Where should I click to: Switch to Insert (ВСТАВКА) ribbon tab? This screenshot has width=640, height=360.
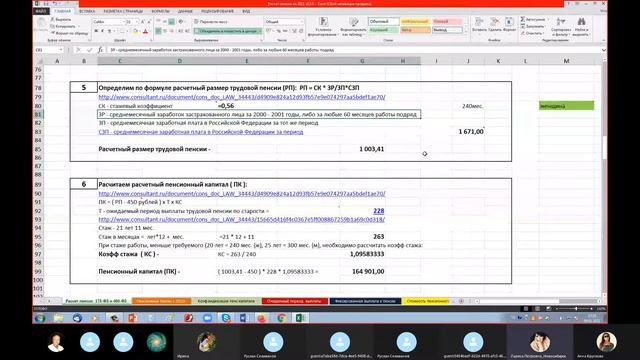87,11
